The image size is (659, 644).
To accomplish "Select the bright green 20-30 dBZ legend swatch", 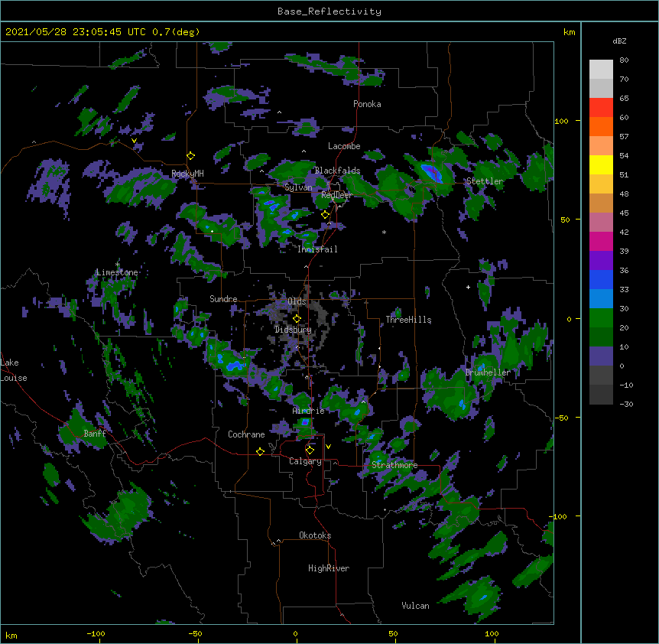I will tap(601, 318).
